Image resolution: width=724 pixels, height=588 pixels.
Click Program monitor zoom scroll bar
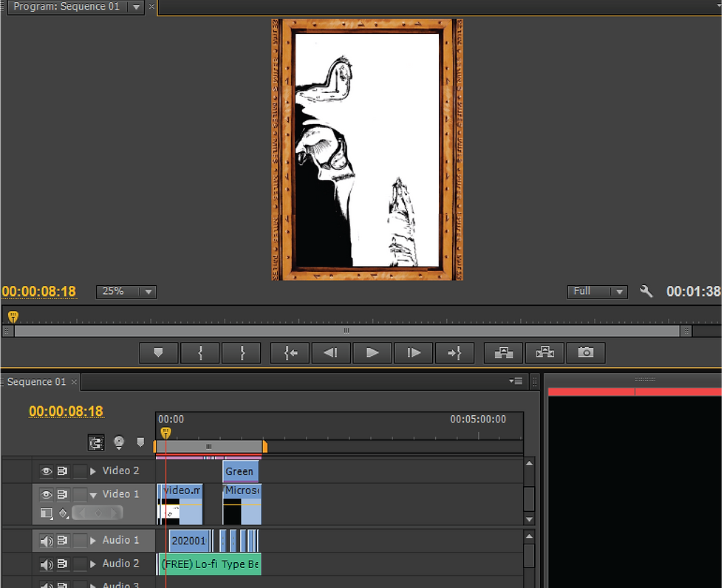coord(346,330)
